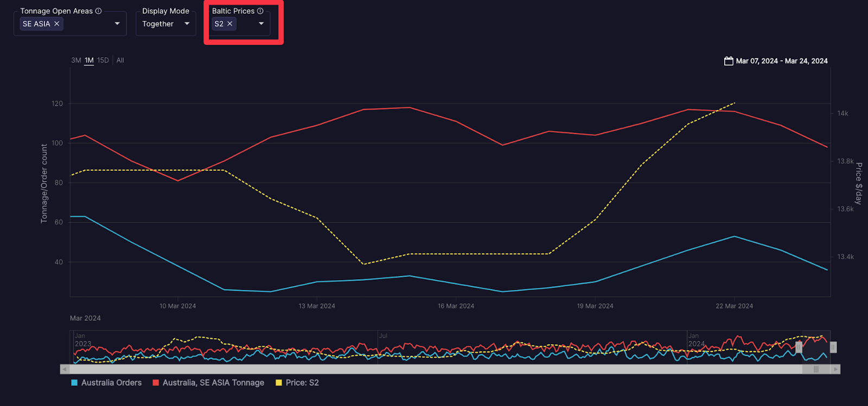Image resolution: width=868 pixels, height=406 pixels.
Task: Remove the SE ASIA tag
Action: (x=57, y=24)
